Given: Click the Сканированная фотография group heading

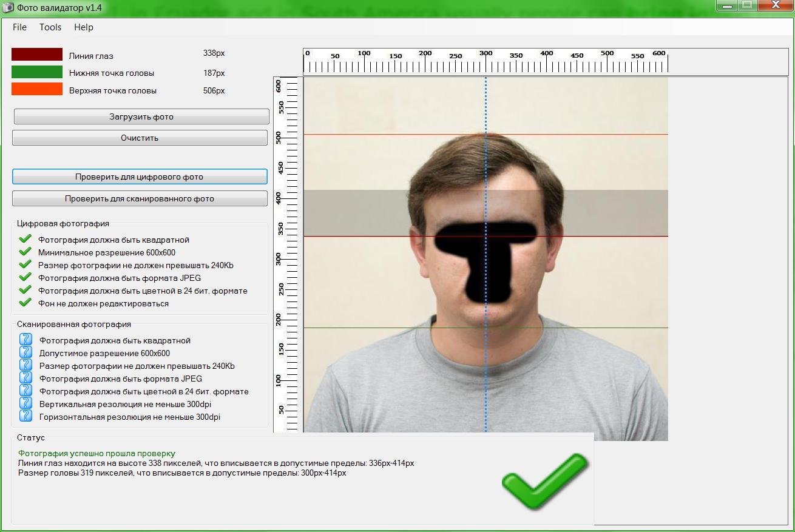Looking at the screenshot, I should (x=74, y=324).
